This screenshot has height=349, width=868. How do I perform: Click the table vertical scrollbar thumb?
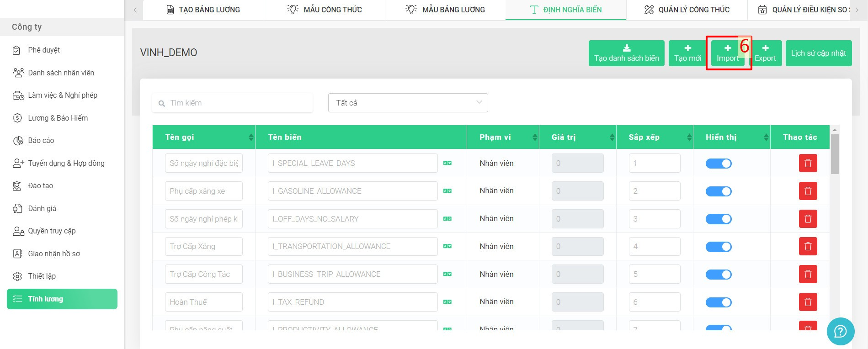tap(835, 154)
